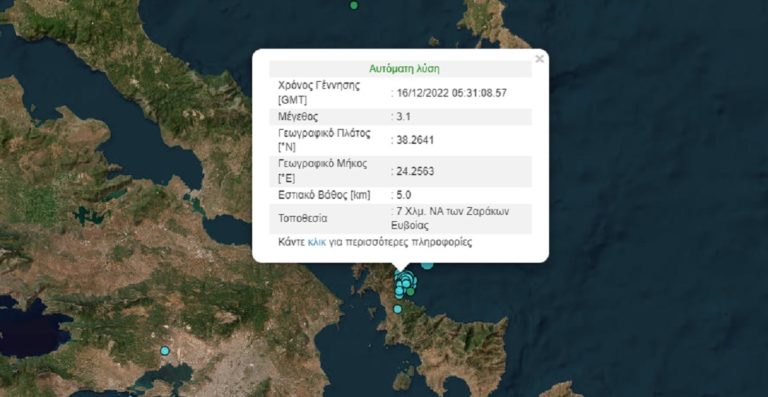
Task: Click the 'Μέγεθος' row label
Action: coord(297,117)
